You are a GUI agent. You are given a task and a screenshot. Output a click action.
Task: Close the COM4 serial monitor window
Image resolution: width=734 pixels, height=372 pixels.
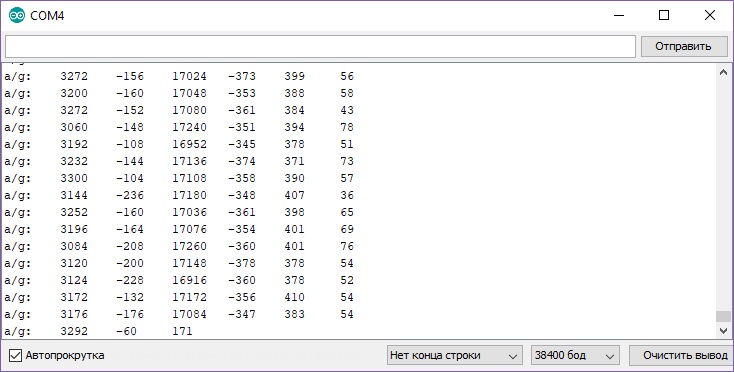pyautogui.click(x=710, y=15)
